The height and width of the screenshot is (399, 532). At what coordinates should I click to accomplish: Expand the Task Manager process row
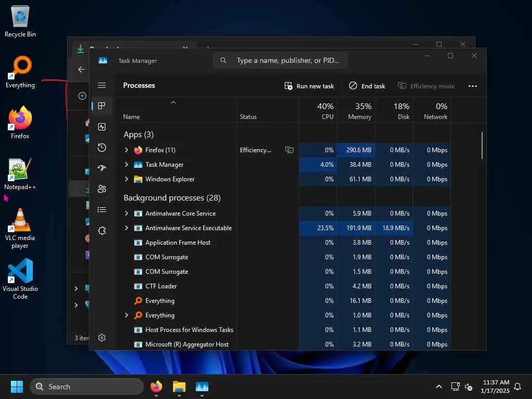click(126, 165)
